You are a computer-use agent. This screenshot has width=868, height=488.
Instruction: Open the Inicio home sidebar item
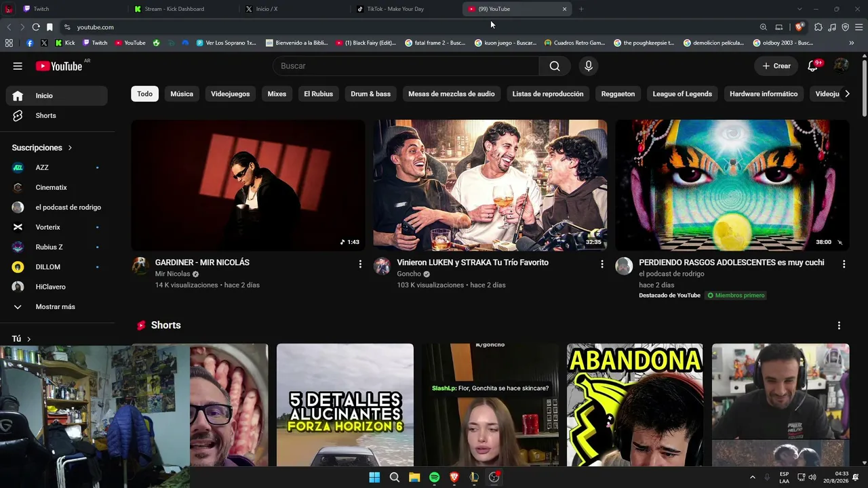(56, 96)
